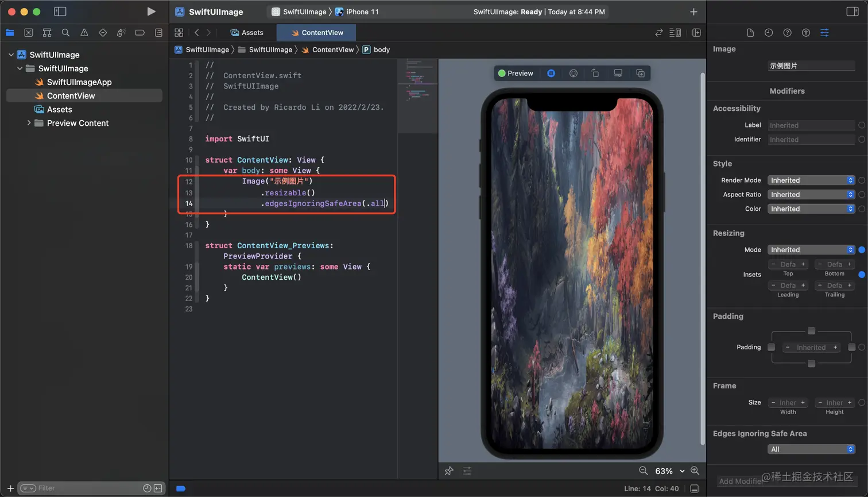
Task: Open the File inspector icon
Action: point(750,33)
